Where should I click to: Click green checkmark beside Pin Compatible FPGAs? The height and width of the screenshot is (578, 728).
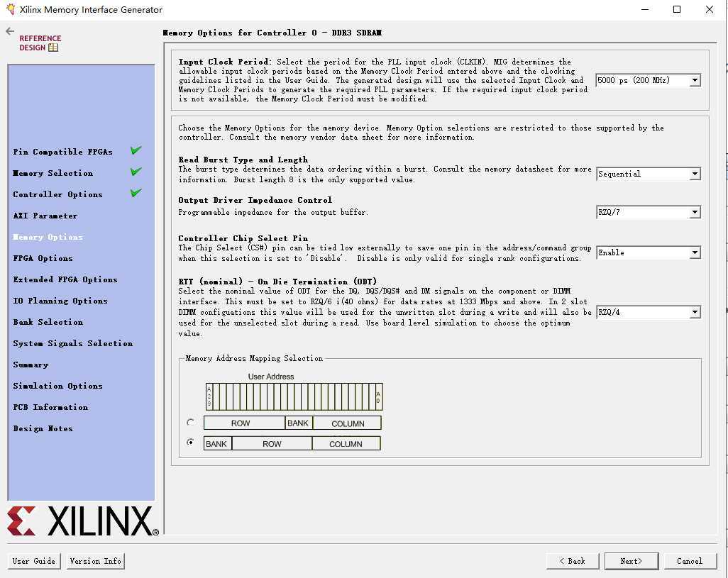click(x=136, y=150)
